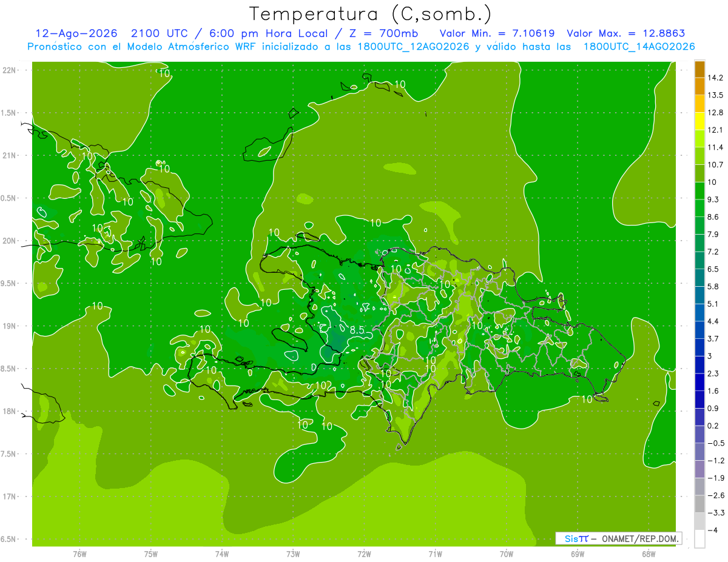Click the green legend swatch between 9.3 and 10
This screenshot has width=728, height=562.
(699, 191)
